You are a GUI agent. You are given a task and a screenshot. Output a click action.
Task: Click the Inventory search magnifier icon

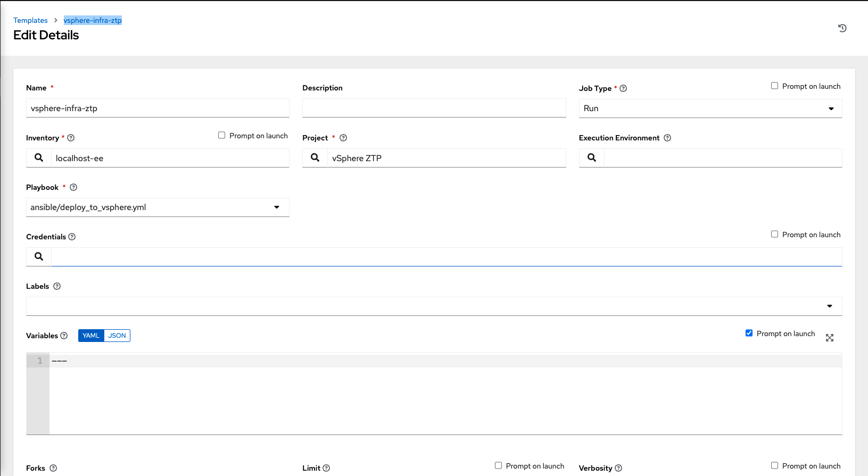coord(39,158)
